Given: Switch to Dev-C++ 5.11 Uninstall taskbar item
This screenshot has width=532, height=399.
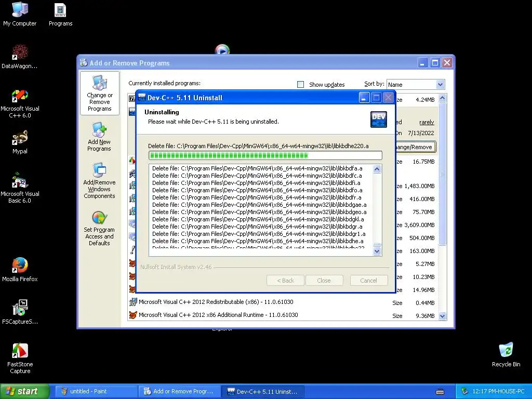Looking at the screenshot, I should click(262, 391).
